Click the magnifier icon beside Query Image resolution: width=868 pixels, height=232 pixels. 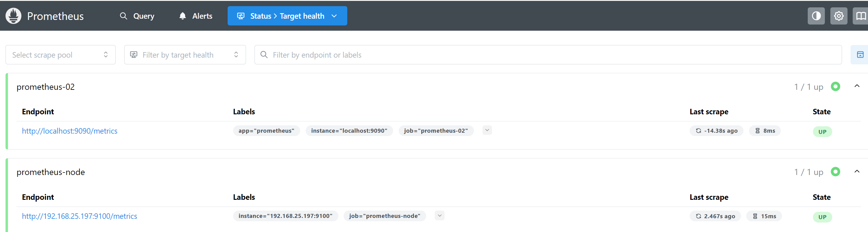pos(123,16)
